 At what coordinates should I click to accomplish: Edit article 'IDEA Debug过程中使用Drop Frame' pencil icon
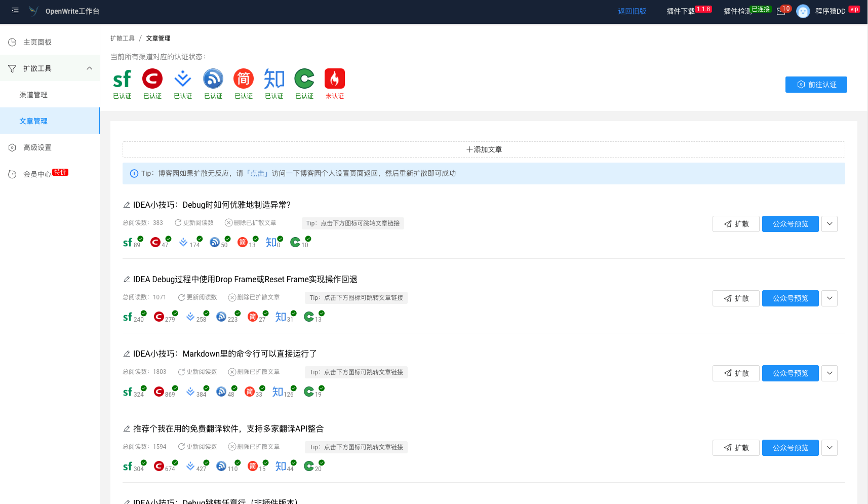(x=127, y=279)
